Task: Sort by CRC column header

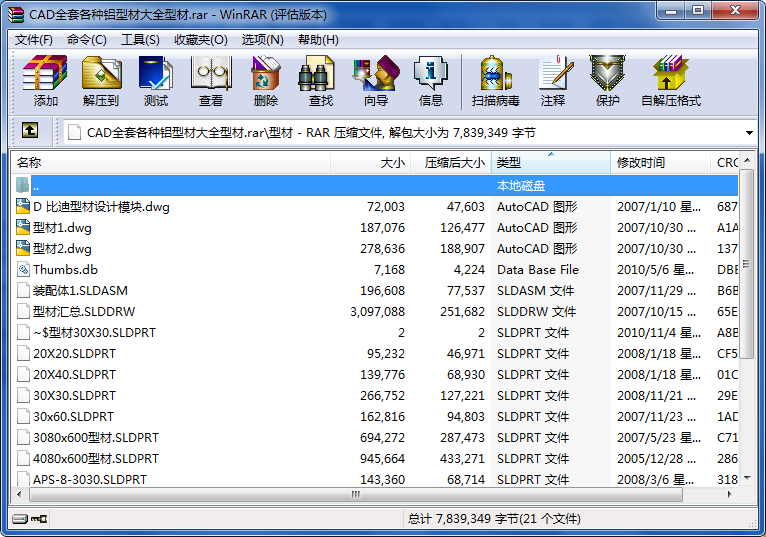Action: coord(724,163)
